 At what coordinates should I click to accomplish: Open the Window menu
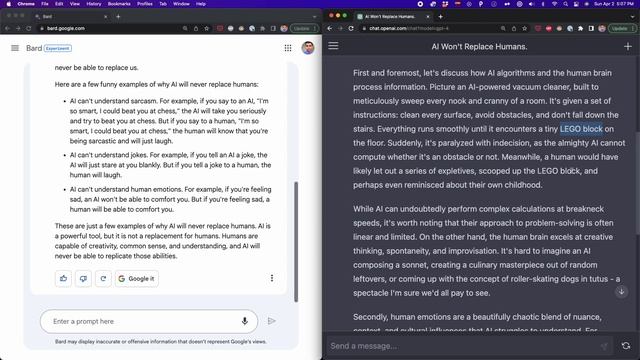point(181,4)
